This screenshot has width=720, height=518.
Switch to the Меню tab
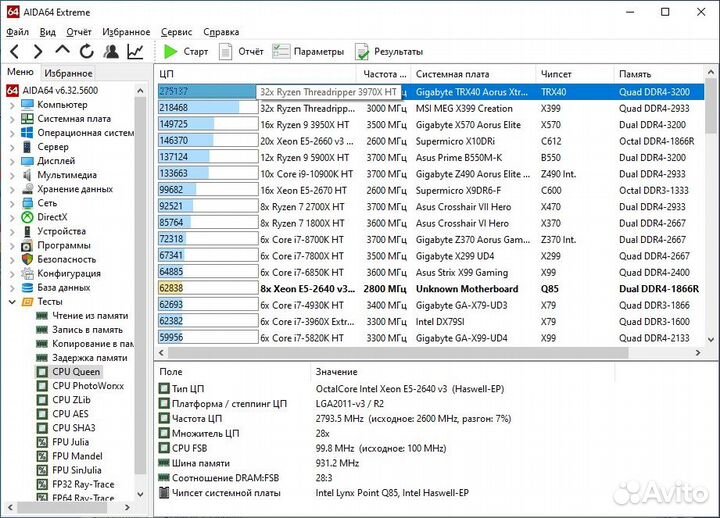20,72
